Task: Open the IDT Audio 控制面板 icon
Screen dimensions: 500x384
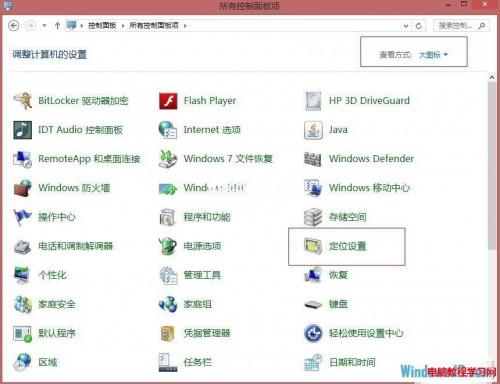Action: point(22,130)
